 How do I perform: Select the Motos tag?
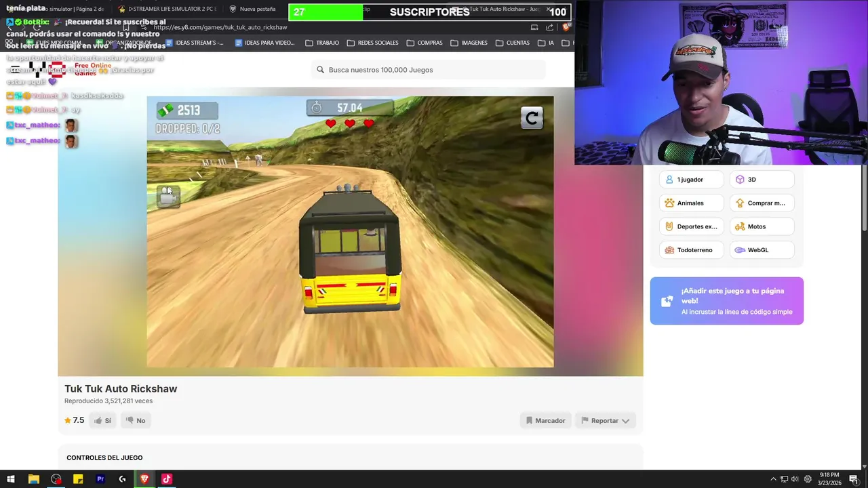(762, 226)
